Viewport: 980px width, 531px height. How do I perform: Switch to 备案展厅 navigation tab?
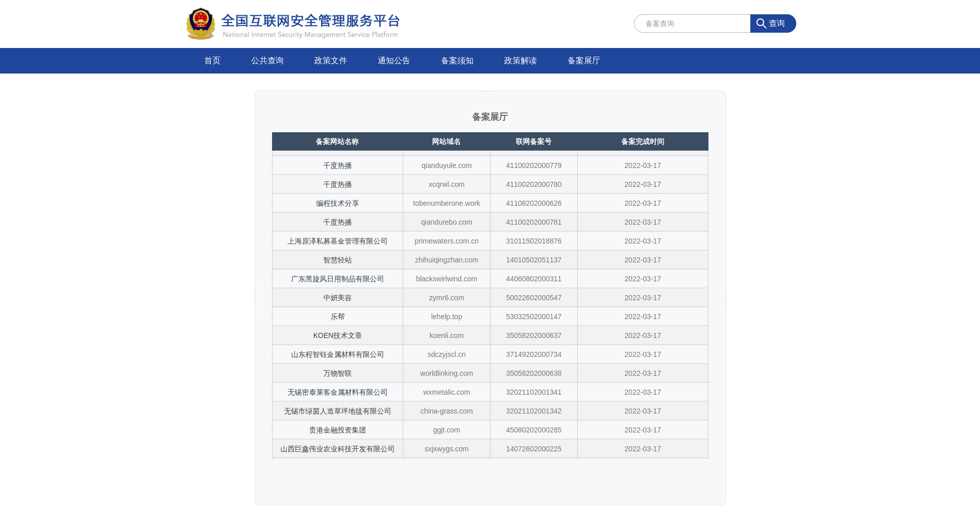coord(583,61)
